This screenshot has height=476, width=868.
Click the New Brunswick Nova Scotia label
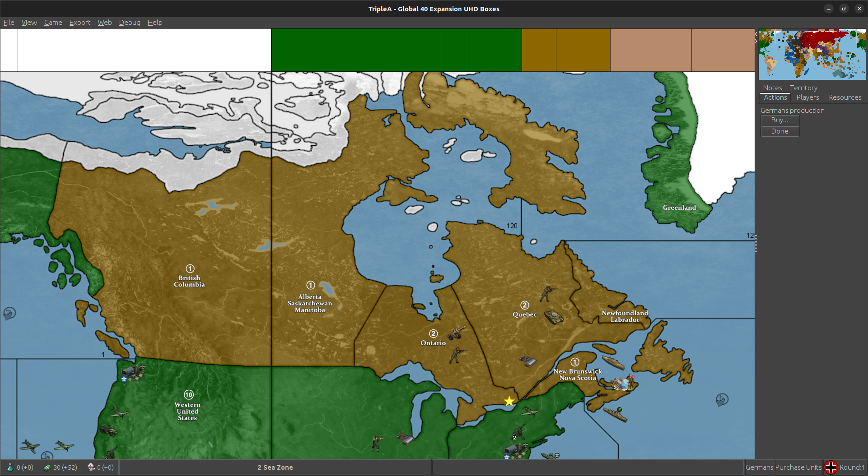578,374
